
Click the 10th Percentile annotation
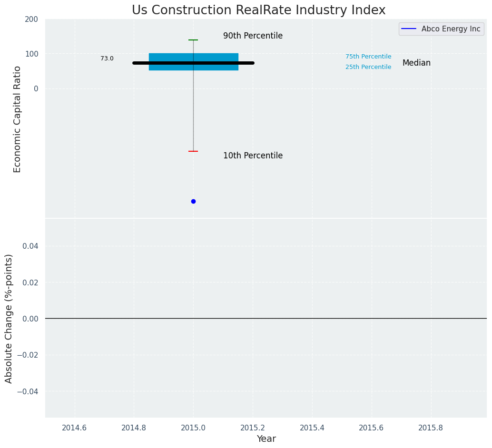pos(253,156)
